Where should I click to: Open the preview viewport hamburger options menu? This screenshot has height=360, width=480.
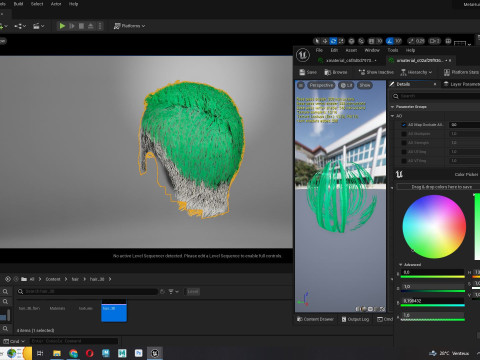click(x=301, y=85)
